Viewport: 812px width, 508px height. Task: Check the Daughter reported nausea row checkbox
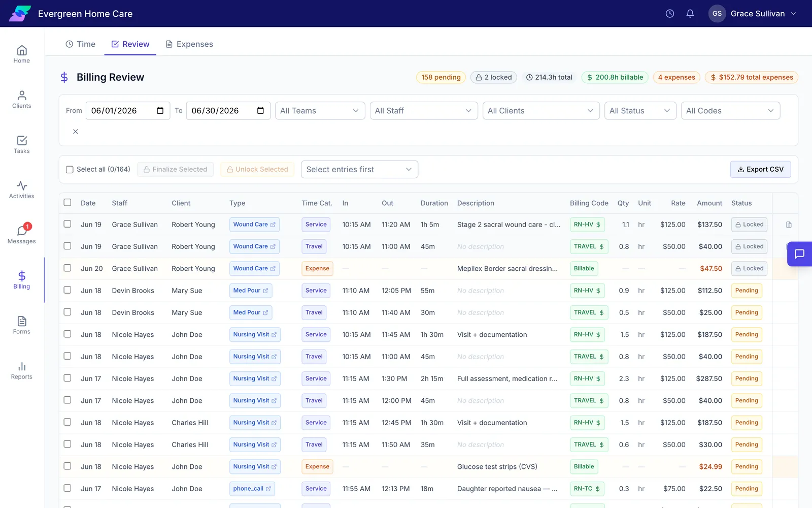click(67, 488)
